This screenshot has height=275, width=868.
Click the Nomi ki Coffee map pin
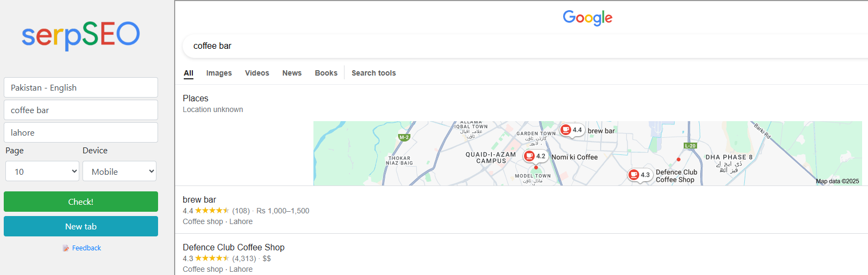tap(529, 157)
